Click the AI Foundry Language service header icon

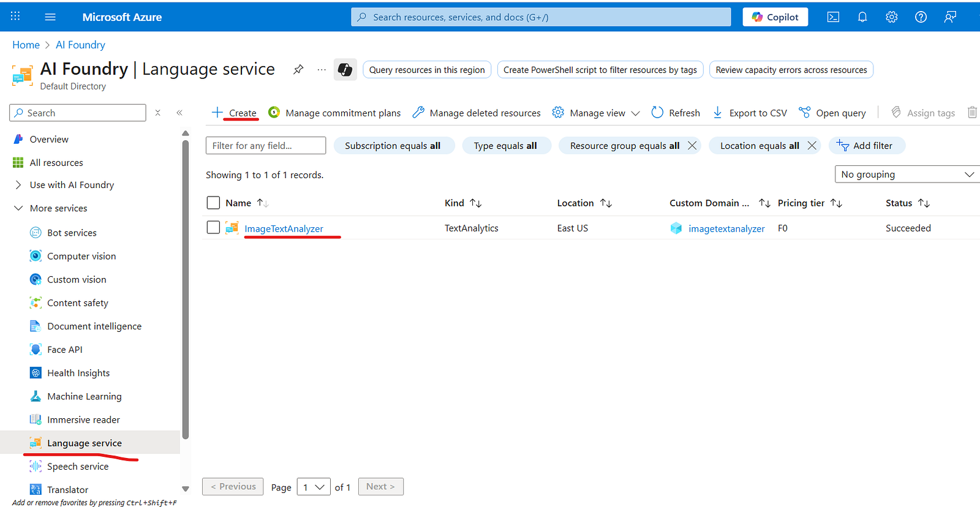click(x=23, y=75)
